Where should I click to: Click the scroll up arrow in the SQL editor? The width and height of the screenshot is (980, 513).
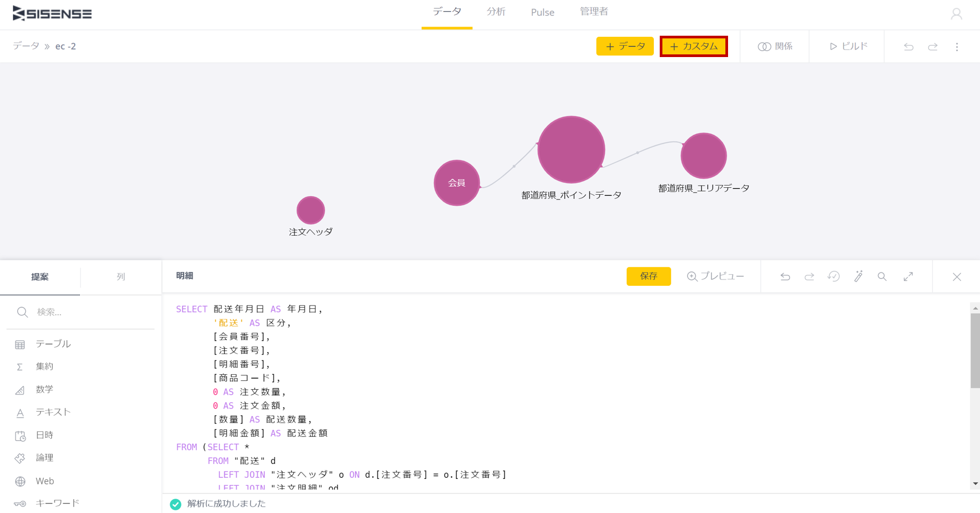975,308
